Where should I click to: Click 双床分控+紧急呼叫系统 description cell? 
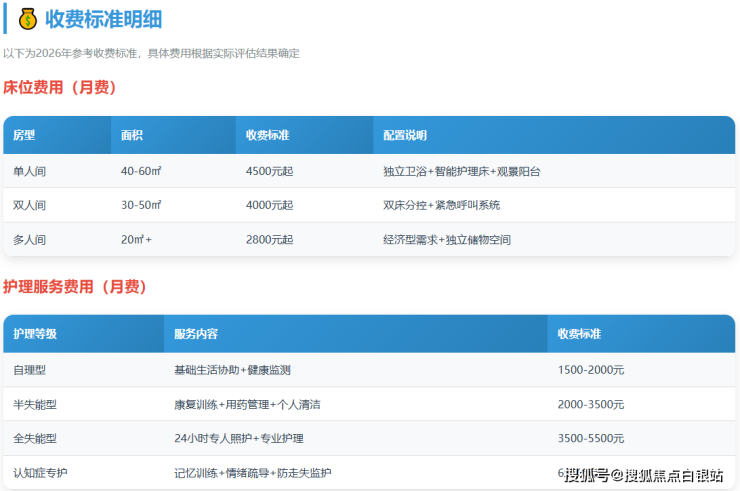tap(441, 205)
